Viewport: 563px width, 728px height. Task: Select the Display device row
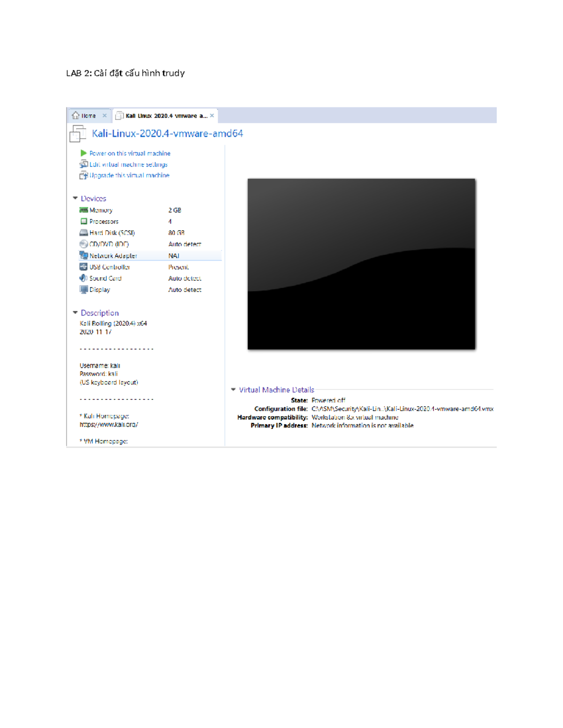tap(150, 290)
